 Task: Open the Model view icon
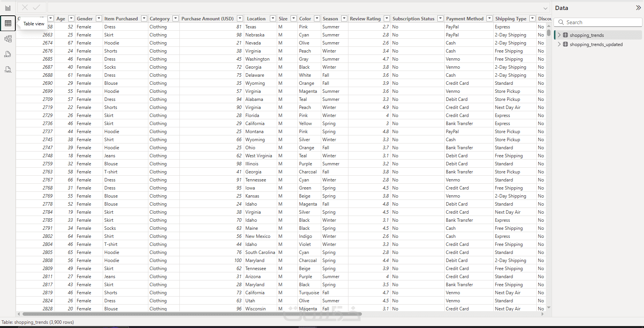(x=8, y=39)
